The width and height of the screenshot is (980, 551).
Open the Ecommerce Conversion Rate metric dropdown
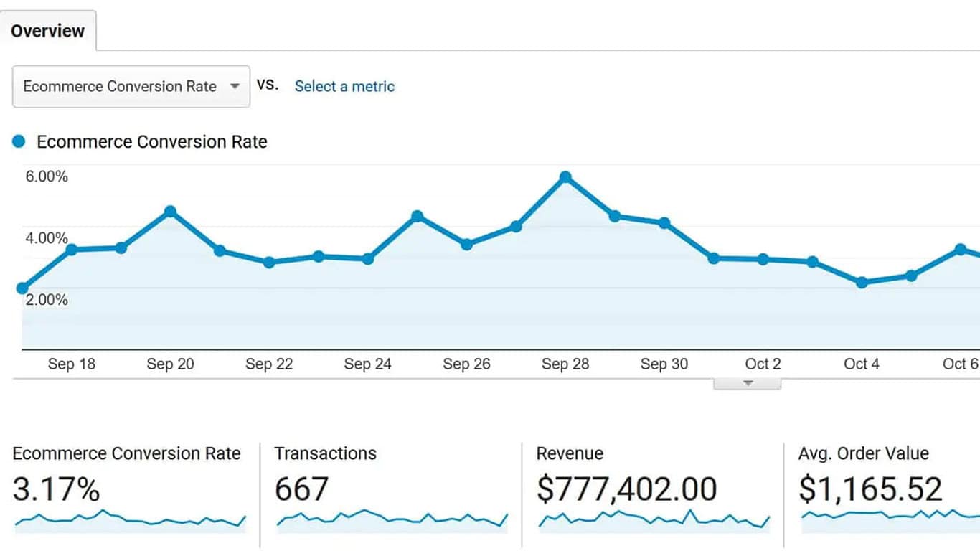click(x=131, y=86)
